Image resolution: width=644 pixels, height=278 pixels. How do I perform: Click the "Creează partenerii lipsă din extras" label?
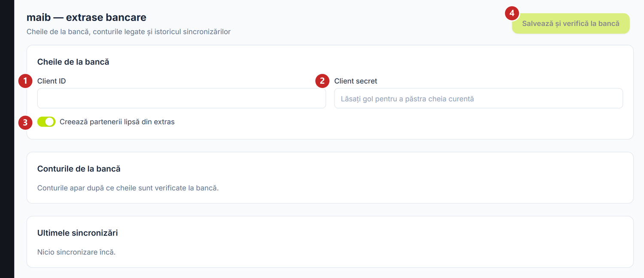[117, 122]
